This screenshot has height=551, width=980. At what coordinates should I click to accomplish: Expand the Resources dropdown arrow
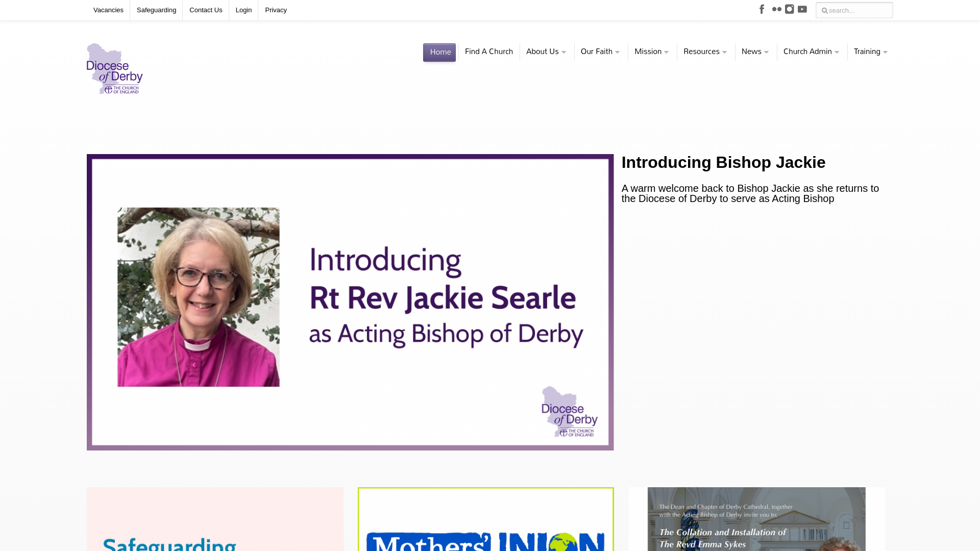724,53
